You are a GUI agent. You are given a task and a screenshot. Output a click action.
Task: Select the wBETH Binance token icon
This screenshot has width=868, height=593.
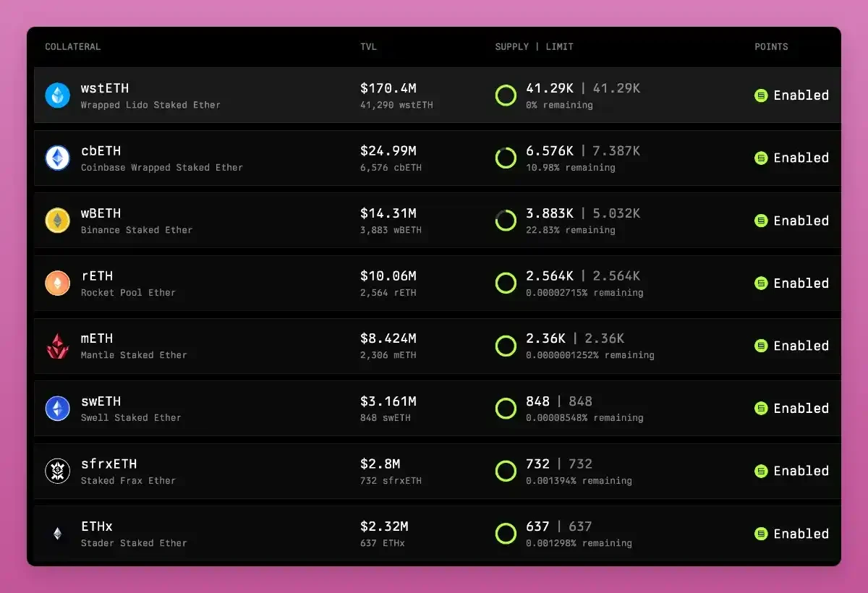click(x=58, y=221)
